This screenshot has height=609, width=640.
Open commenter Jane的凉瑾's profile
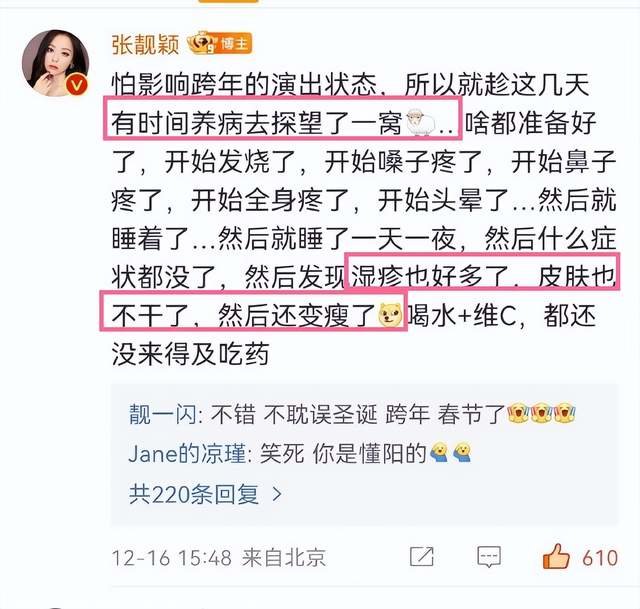pyautogui.click(x=187, y=453)
